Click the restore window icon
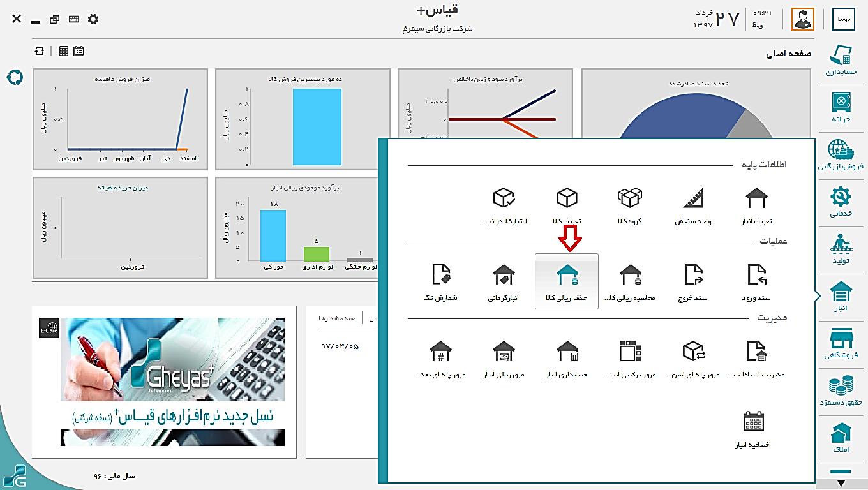Image resolution: width=868 pixels, height=490 pixels. (x=55, y=19)
